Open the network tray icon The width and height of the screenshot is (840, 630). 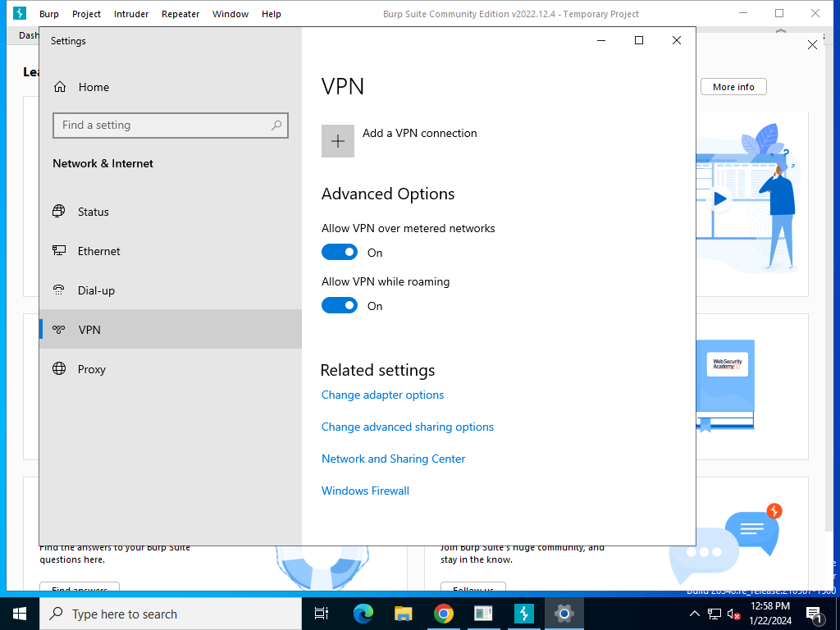pyautogui.click(x=714, y=614)
